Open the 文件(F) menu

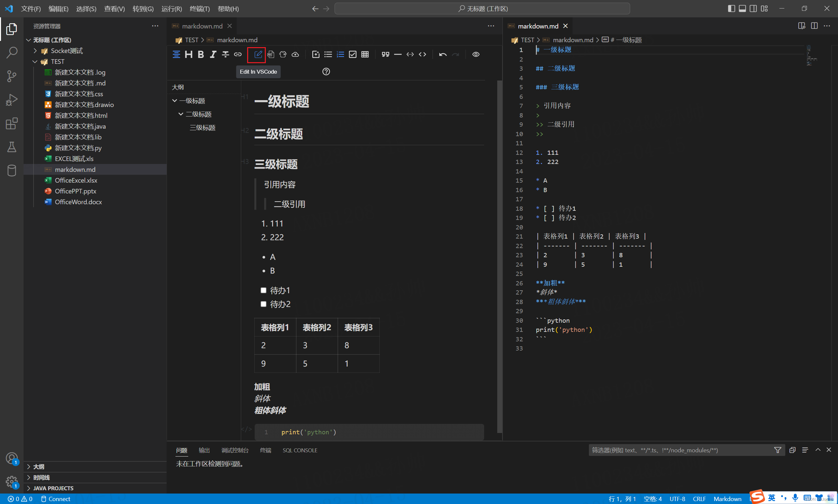tap(31, 9)
